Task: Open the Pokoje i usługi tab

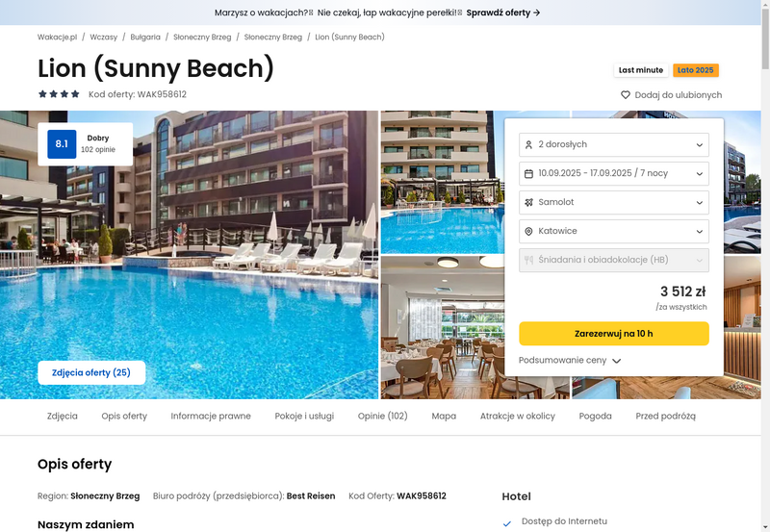Action: click(304, 416)
